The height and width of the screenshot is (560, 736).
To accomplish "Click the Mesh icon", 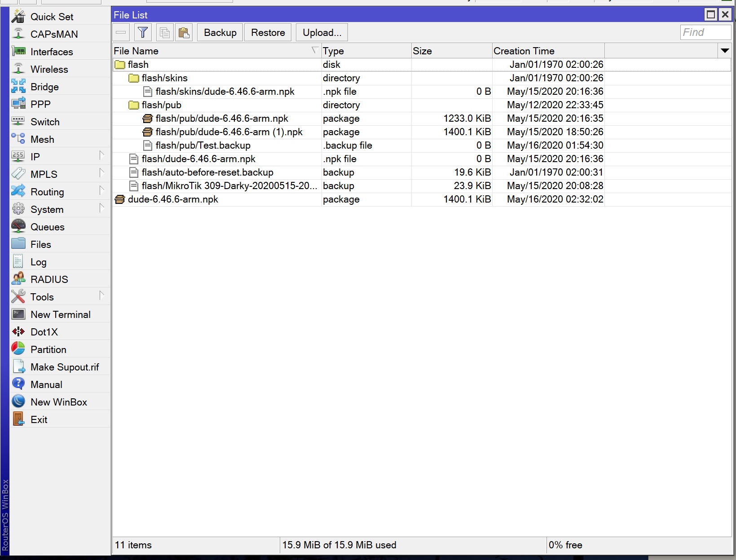I will pyautogui.click(x=18, y=139).
